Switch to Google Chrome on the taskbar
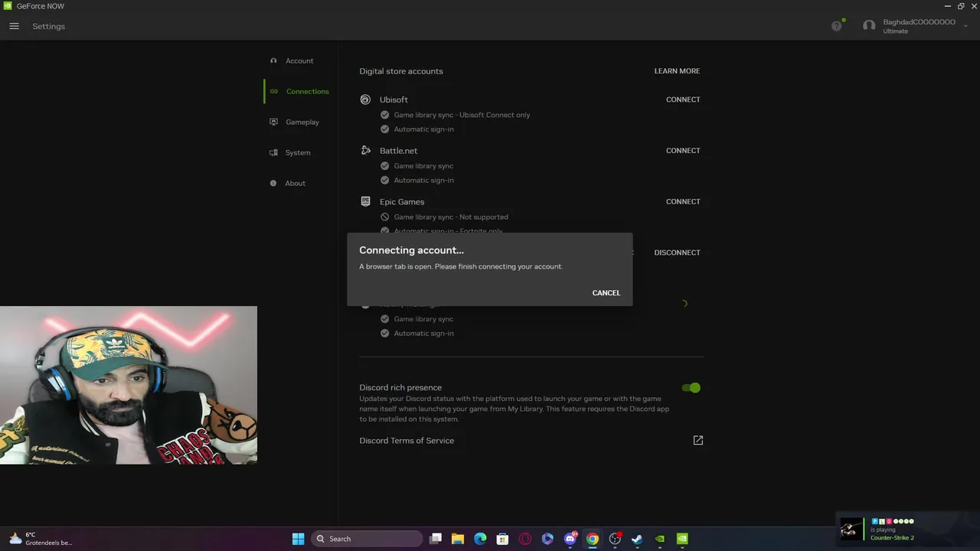 pyautogui.click(x=593, y=539)
